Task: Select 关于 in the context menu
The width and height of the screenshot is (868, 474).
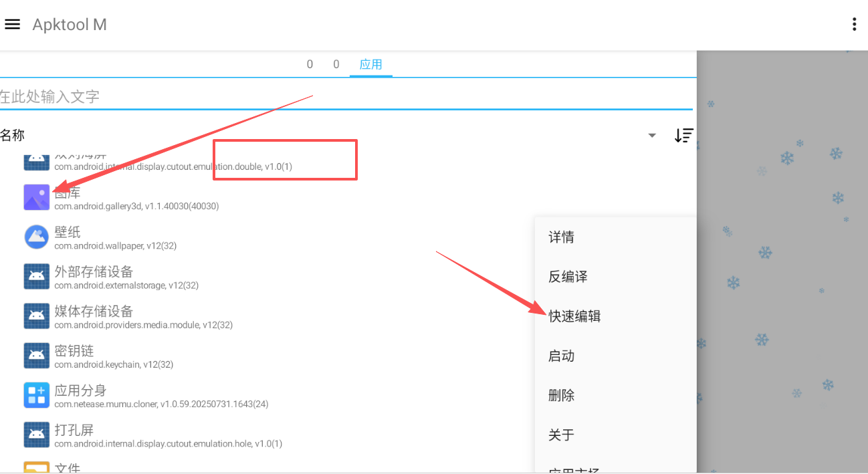Action: (561, 435)
